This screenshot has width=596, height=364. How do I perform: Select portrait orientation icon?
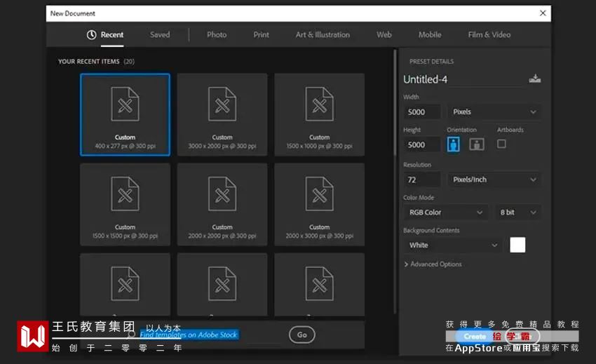coord(453,144)
